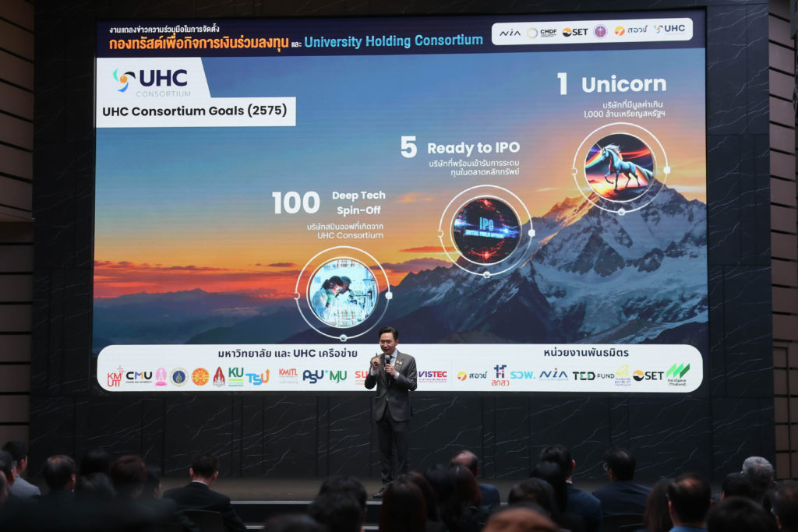Click the caption ending 'UHC Consortium' under Spin-Off
798x532 pixels.
pos(345,231)
